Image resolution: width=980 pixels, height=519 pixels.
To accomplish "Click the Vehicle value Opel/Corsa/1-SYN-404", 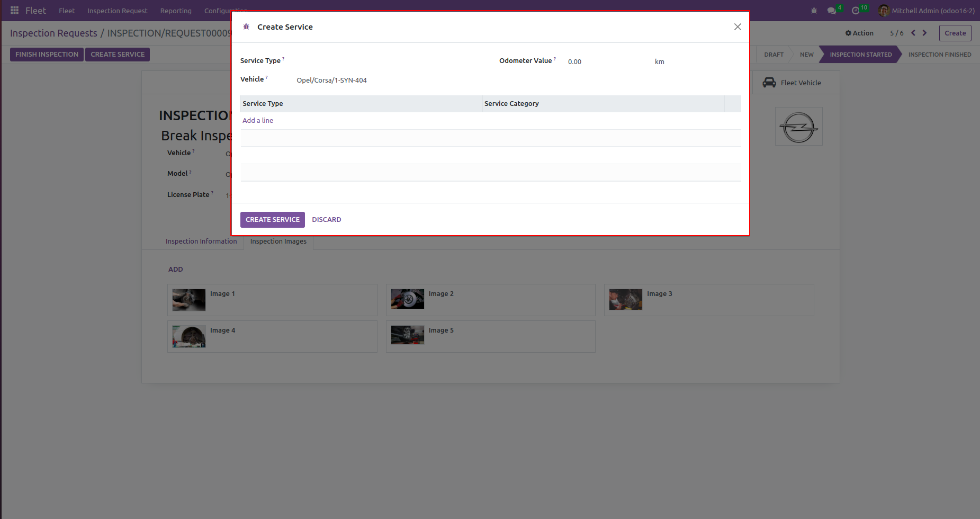I will 331,80.
